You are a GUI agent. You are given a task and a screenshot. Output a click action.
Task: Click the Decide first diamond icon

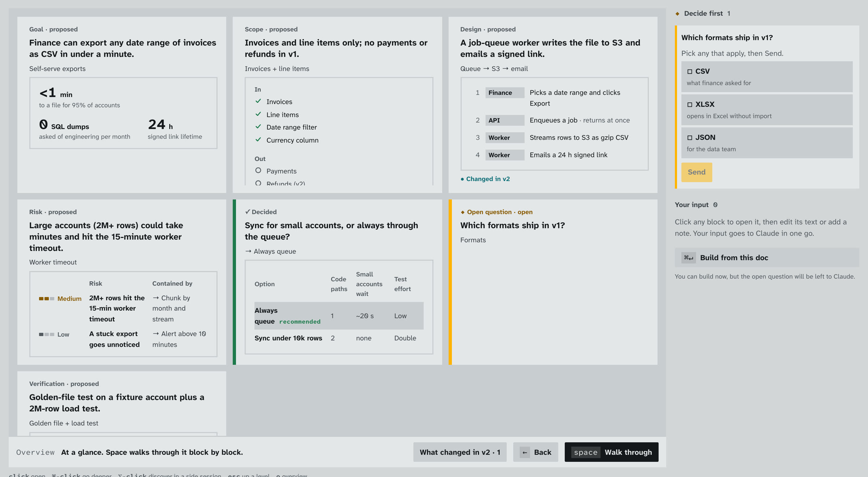pyautogui.click(x=677, y=14)
